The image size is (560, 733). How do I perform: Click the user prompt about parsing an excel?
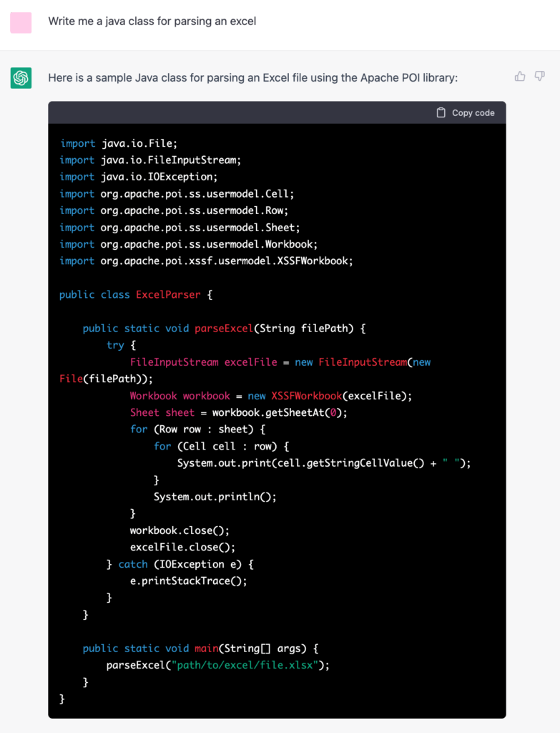[x=152, y=21]
